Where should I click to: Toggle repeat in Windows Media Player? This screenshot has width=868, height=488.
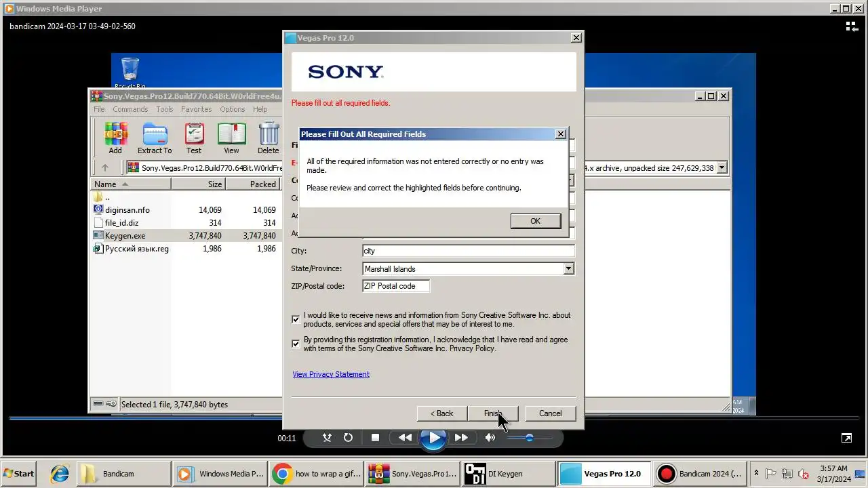348,438
